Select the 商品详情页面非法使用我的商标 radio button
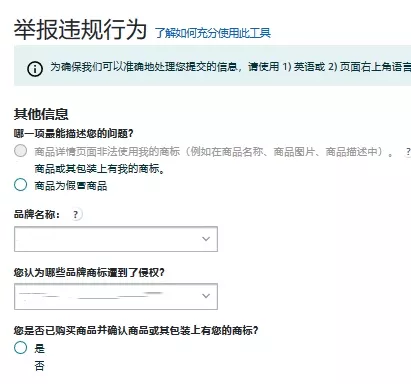Image resolution: width=411 pixels, height=384 pixels. [20, 151]
